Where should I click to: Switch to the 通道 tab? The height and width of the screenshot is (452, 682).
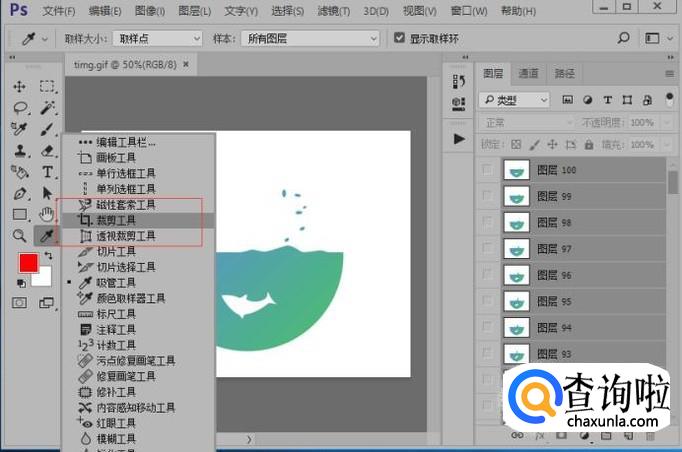[528, 73]
